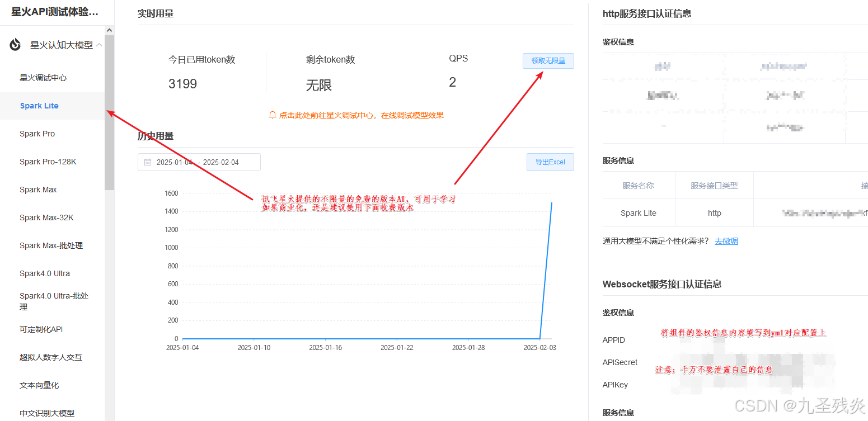The width and height of the screenshot is (868, 421).
Task: Open 星火调试中心 in sidebar
Action: [43, 78]
